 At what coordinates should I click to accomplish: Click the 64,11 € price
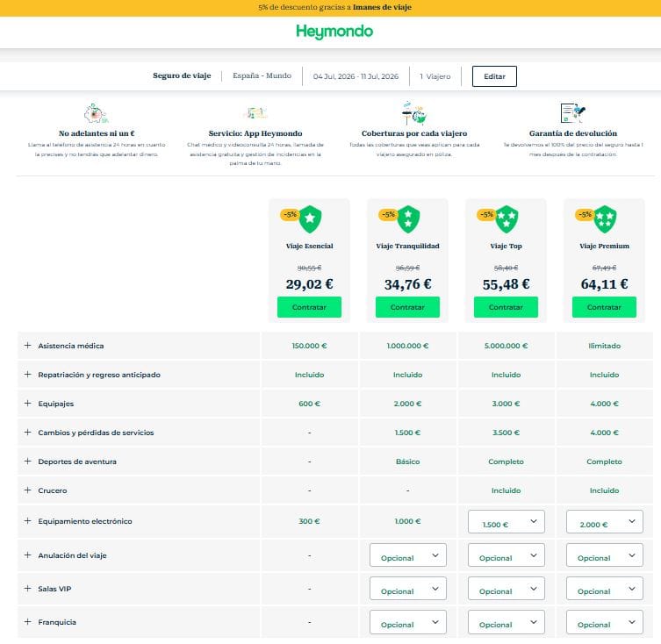[x=604, y=284]
